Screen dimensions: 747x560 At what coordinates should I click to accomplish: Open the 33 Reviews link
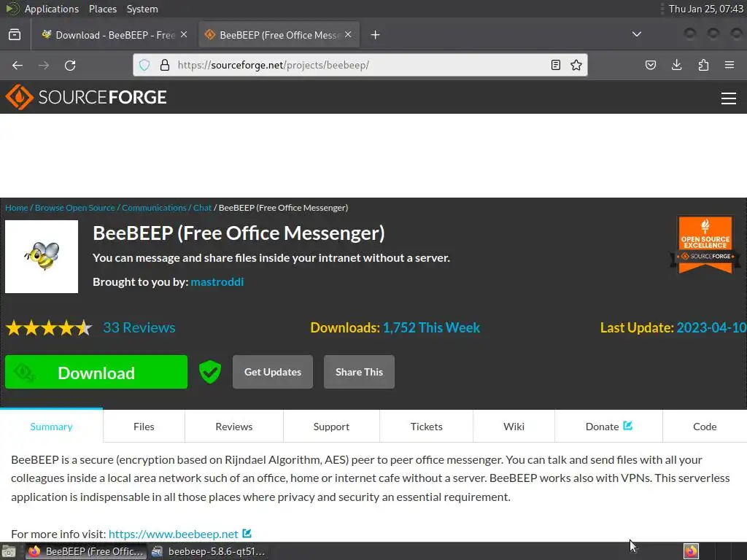point(139,327)
